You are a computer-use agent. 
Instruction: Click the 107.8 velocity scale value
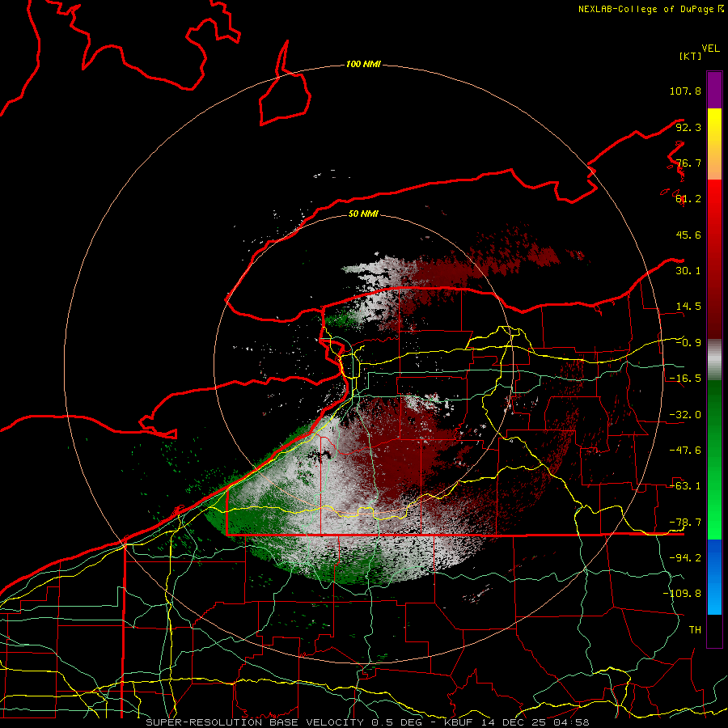(x=685, y=91)
